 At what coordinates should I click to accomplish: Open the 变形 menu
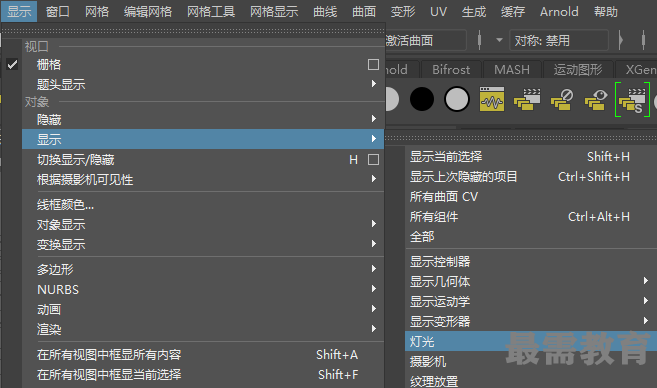tap(403, 11)
